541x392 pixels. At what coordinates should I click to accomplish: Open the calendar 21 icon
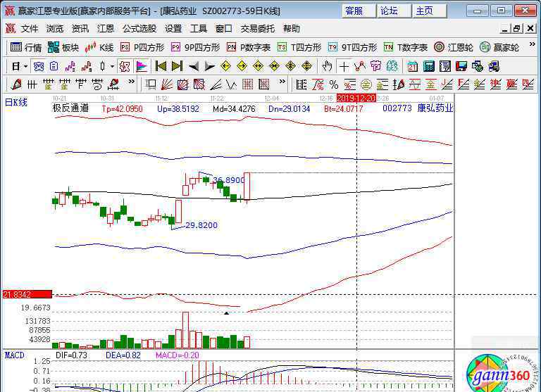coord(413,66)
